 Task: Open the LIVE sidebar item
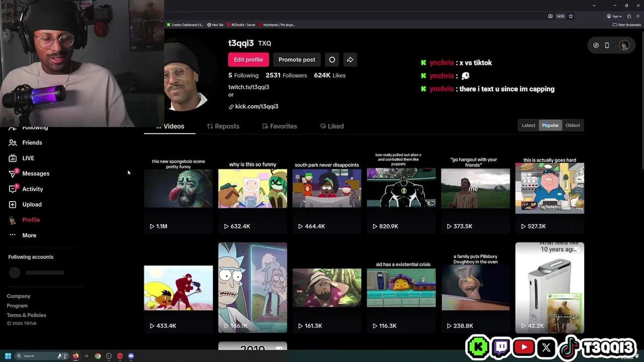(x=21, y=158)
